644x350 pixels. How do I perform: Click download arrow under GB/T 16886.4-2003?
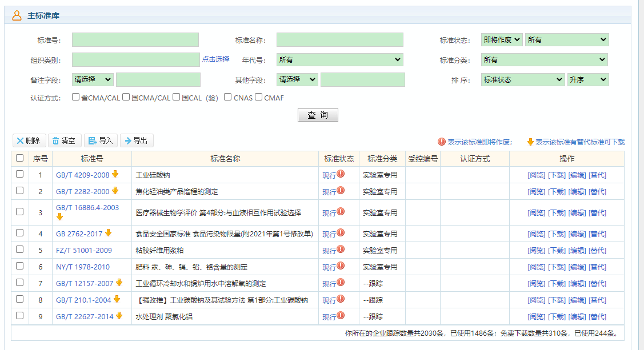(x=60, y=216)
